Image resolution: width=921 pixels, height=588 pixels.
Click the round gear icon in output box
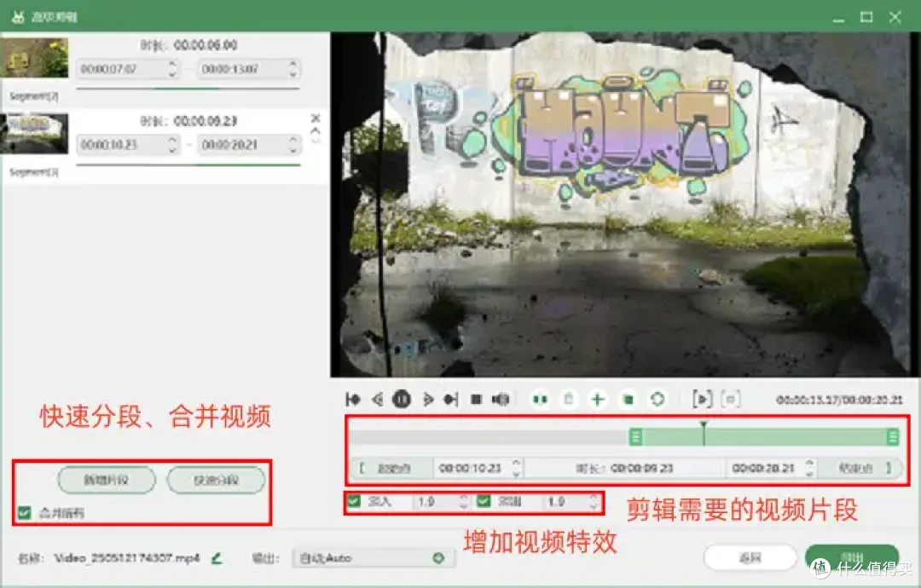click(438, 558)
